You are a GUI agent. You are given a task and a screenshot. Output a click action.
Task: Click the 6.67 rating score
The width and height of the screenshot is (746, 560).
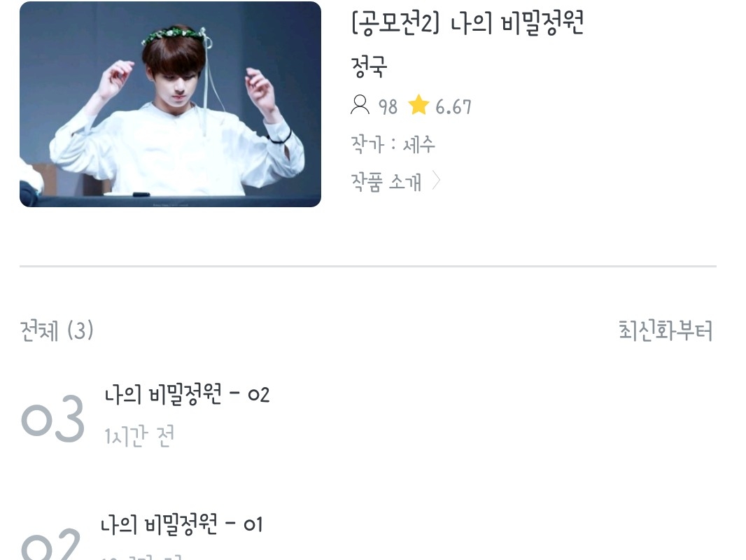tap(453, 107)
